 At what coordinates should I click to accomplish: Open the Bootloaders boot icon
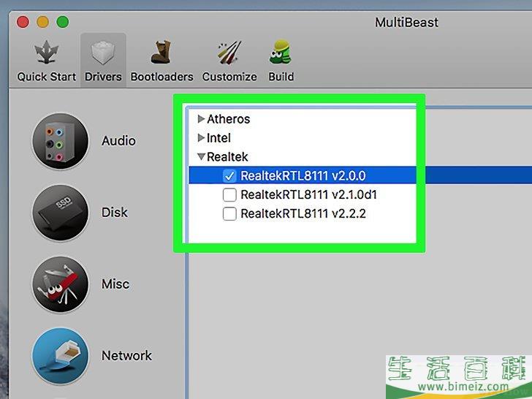161,52
